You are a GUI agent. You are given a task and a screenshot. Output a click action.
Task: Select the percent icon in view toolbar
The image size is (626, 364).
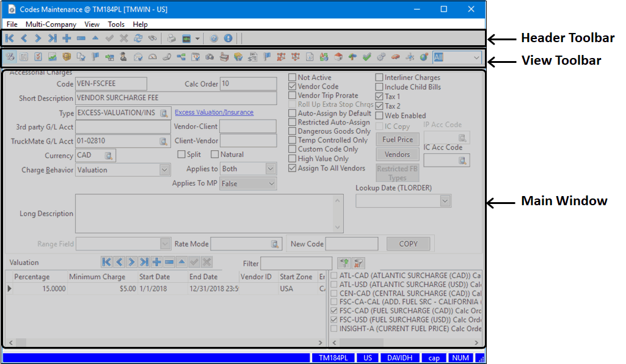click(10, 57)
